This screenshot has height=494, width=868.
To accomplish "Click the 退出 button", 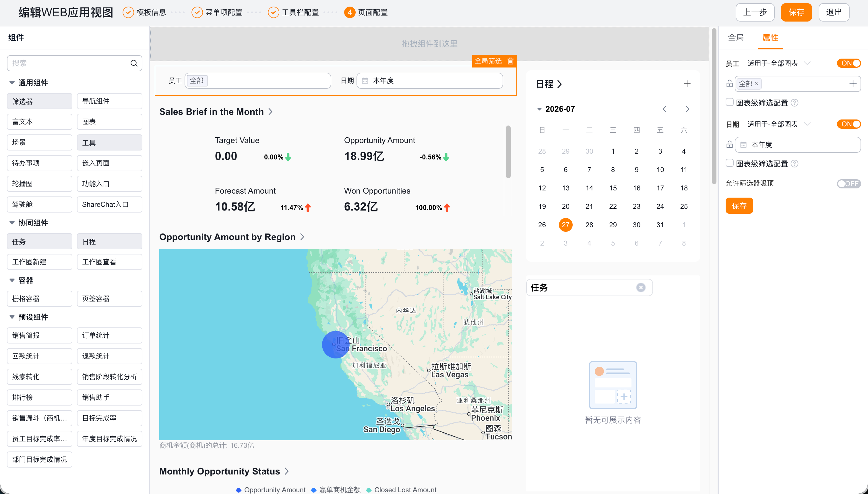I will coord(834,13).
